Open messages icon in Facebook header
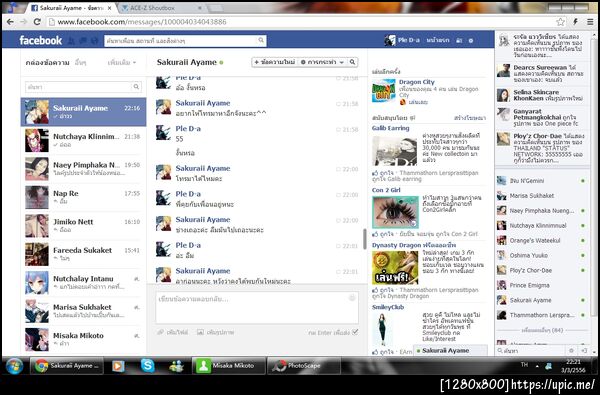This screenshot has height=395, width=600. 83,40
